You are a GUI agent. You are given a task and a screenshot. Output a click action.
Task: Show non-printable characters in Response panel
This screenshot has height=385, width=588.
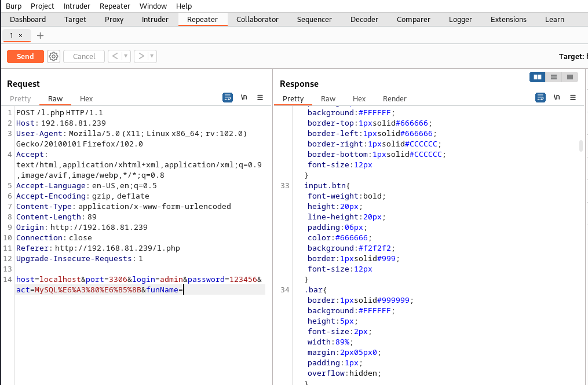pyautogui.click(x=556, y=98)
